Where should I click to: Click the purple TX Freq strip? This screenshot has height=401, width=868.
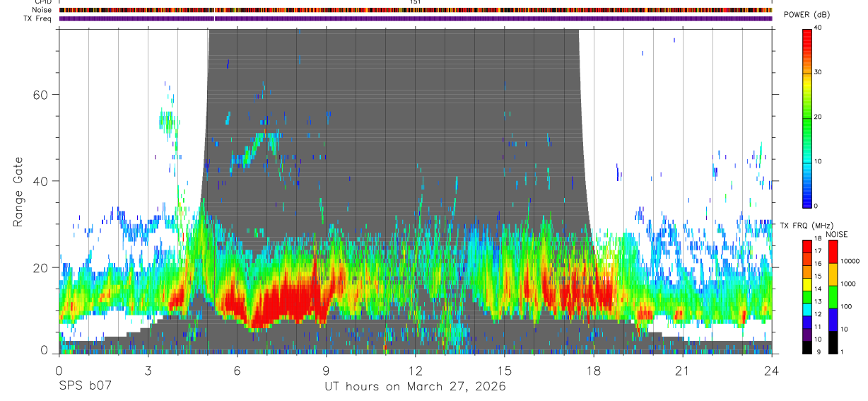click(416, 18)
